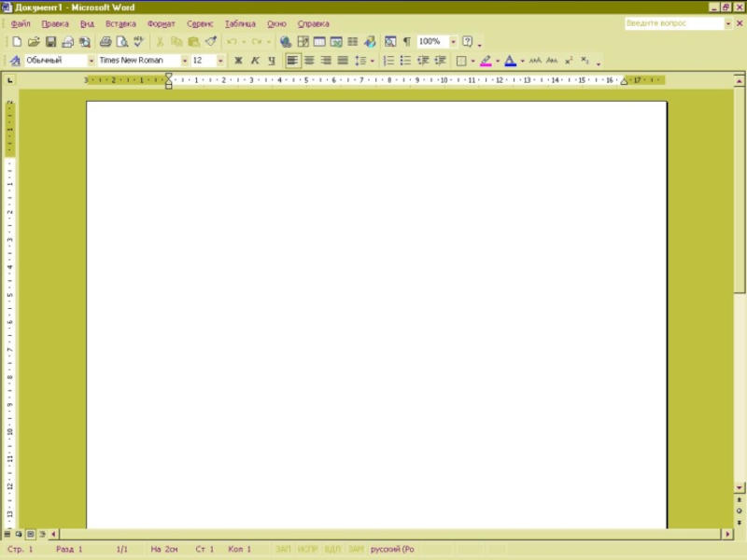
Task: Toggle superscript x² formatting
Action: coord(569,61)
